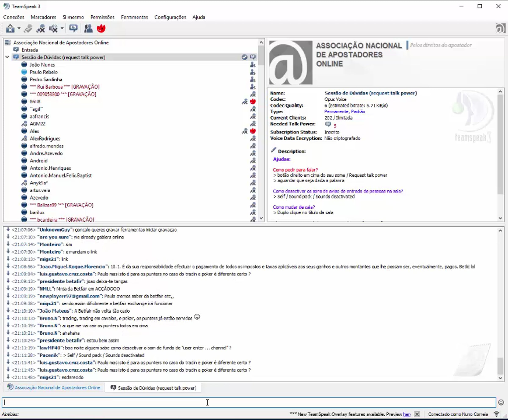Image resolution: width=508 pixels, height=420 pixels.
Task: Click the muted-mic icon on the 8fill8 row
Action: point(244,102)
